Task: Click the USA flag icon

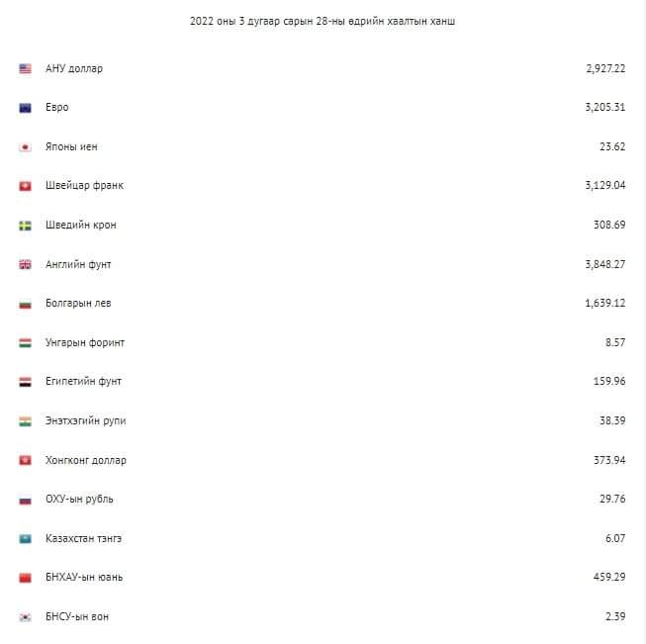Action: (x=26, y=69)
